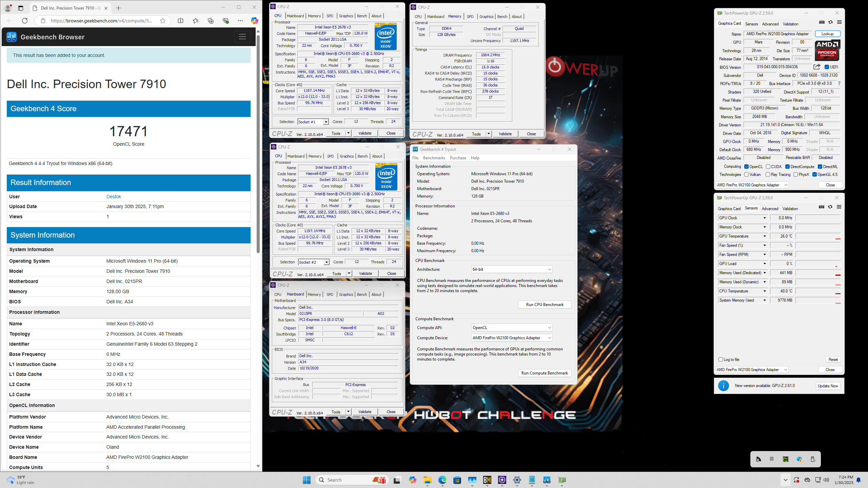Open the Deslok user profile link
The width and height of the screenshot is (868, 488).
[x=114, y=197]
